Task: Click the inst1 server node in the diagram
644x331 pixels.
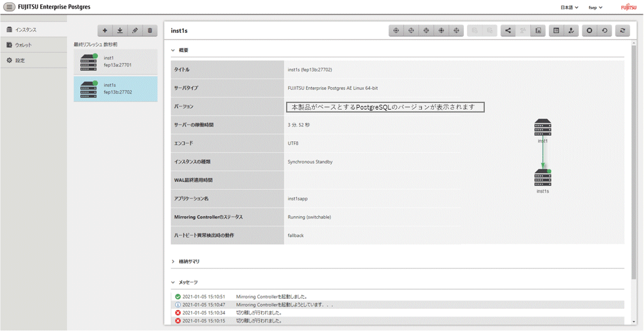Action: [x=543, y=127]
